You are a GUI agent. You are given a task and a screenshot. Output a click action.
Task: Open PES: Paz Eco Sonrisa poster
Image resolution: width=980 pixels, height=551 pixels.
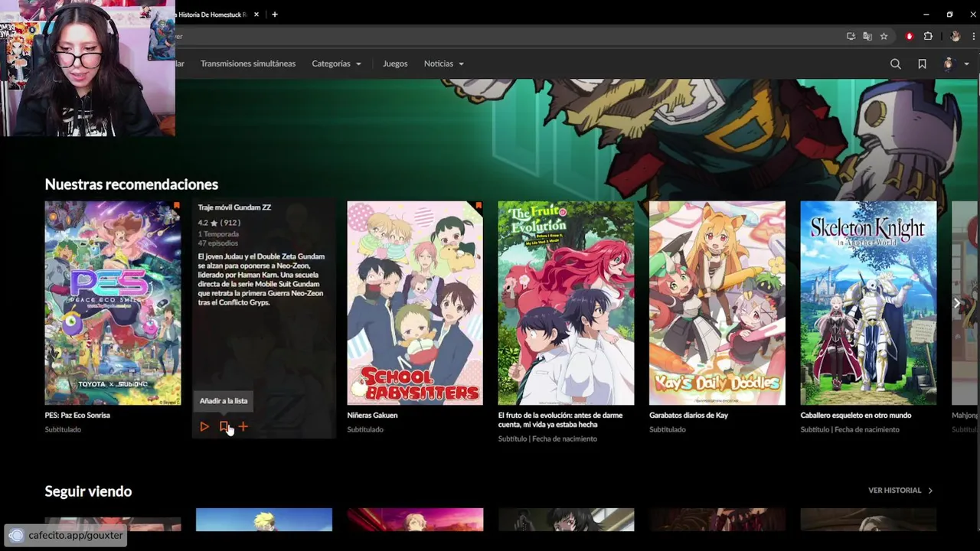coord(113,303)
